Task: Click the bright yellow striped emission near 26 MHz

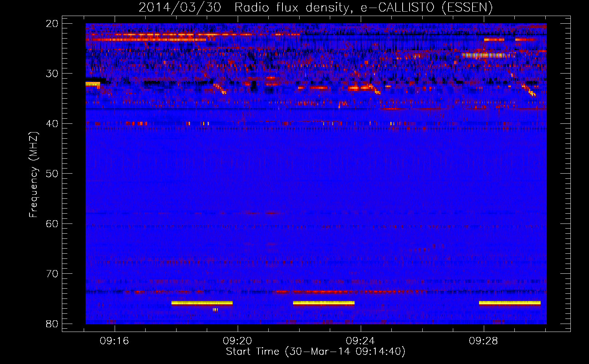Action: [x=484, y=55]
